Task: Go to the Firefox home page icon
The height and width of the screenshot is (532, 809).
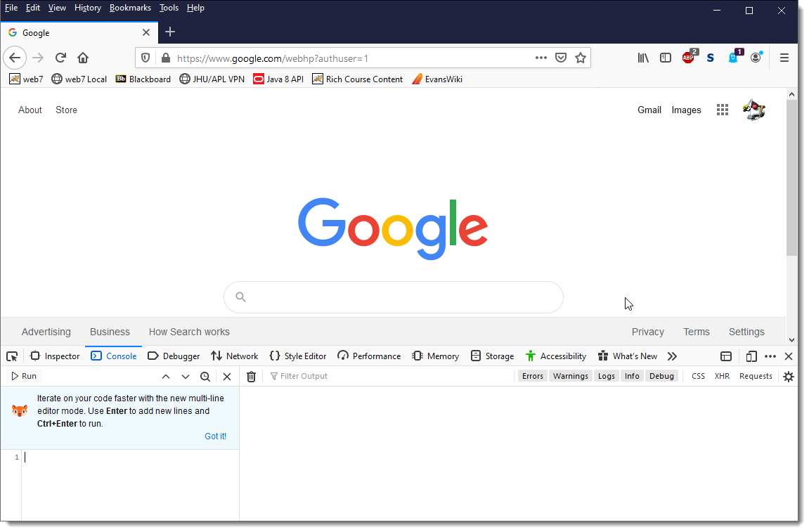Action: (83, 58)
